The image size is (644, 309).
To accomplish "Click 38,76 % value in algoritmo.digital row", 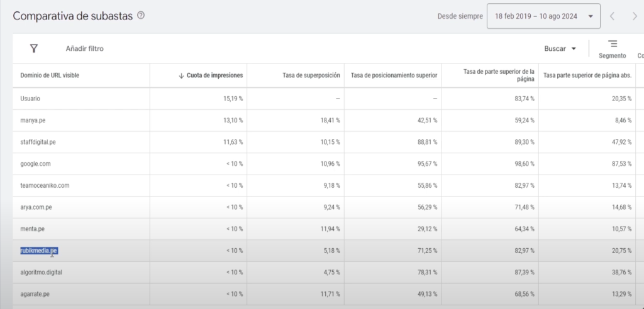I will coord(622,273).
